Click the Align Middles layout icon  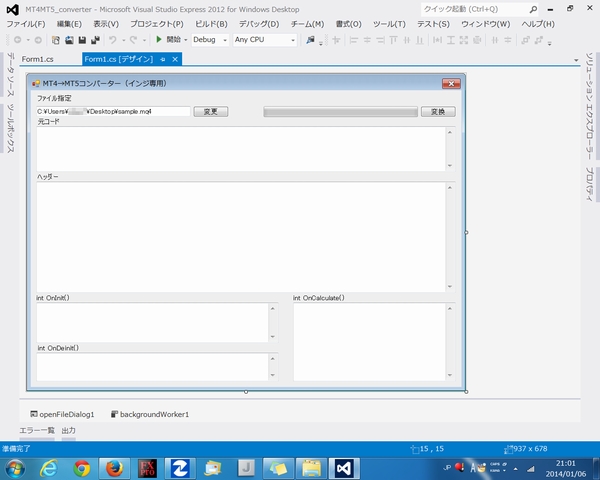(407, 40)
